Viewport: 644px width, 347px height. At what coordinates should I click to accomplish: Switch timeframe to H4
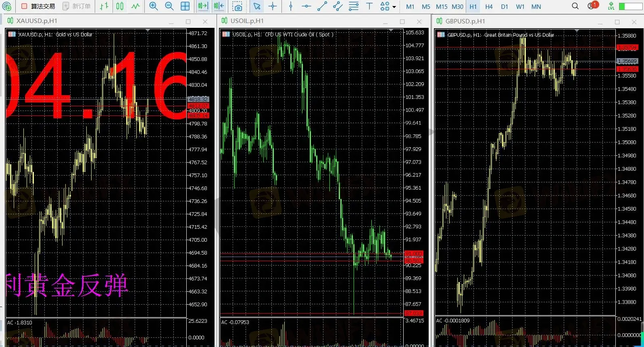pos(489,6)
